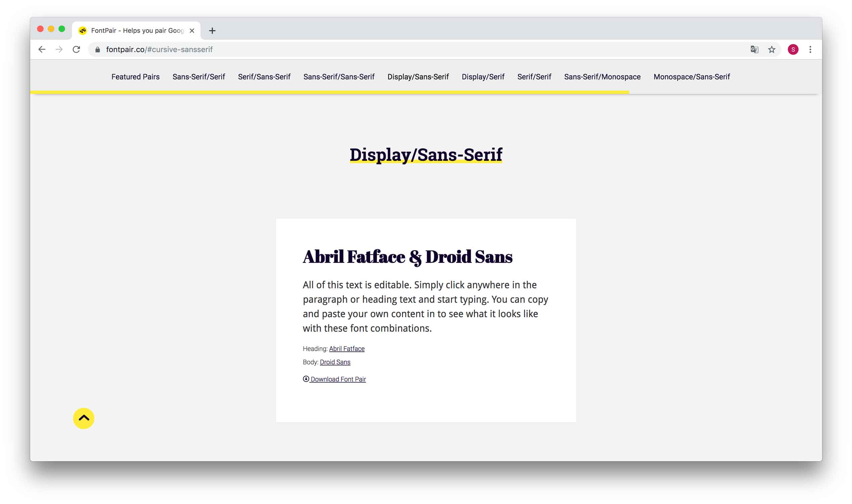Open Display/Sans-Serif nav item
The height and width of the screenshot is (504, 852).
click(418, 77)
